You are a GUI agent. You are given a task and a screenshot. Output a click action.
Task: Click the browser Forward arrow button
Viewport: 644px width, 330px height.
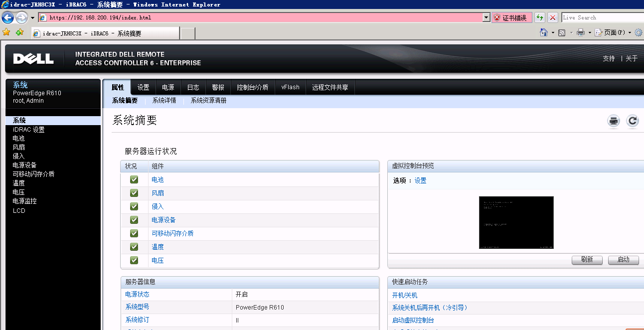point(22,17)
